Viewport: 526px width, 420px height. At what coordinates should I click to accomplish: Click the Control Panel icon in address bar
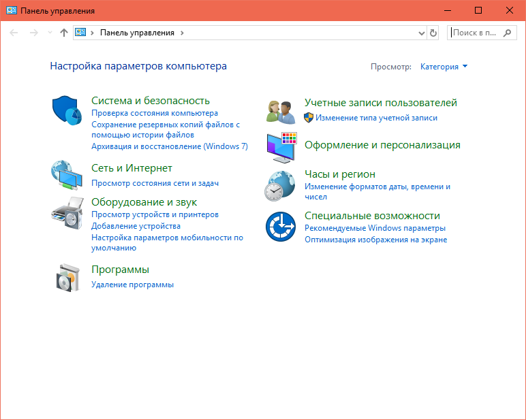80,33
